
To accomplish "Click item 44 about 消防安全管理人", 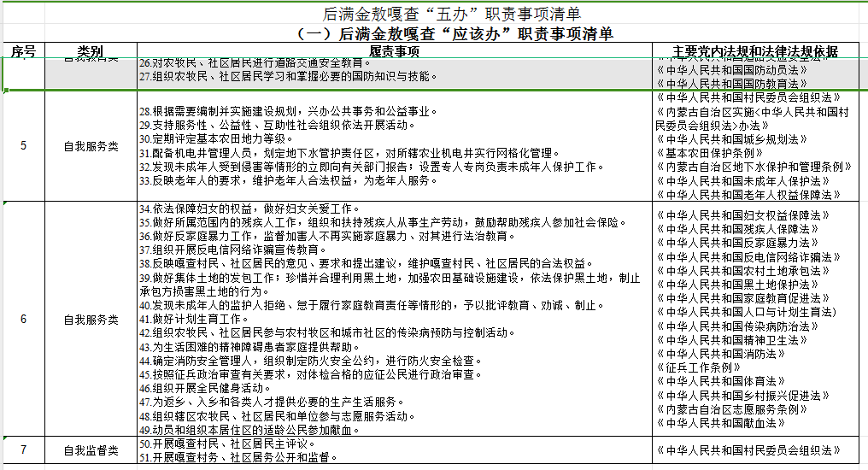I will [x=311, y=361].
